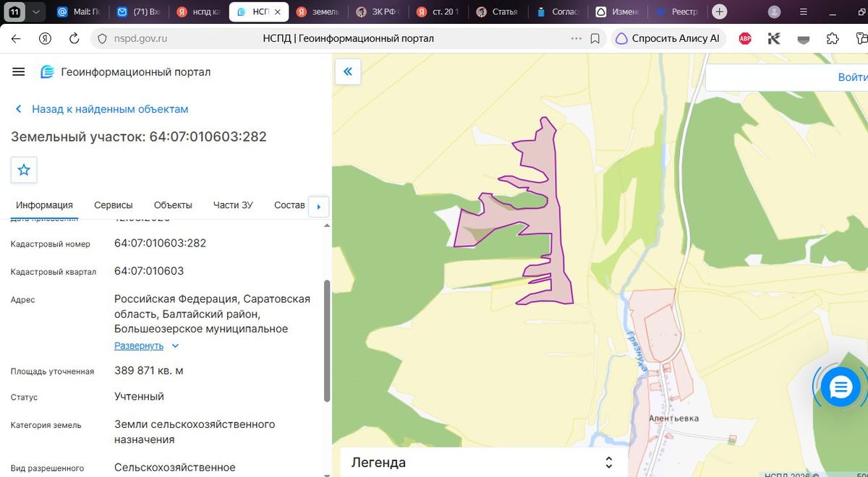Open the ABP adblock extension
Screen dimensions: 868x477
click(x=745, y=38)
